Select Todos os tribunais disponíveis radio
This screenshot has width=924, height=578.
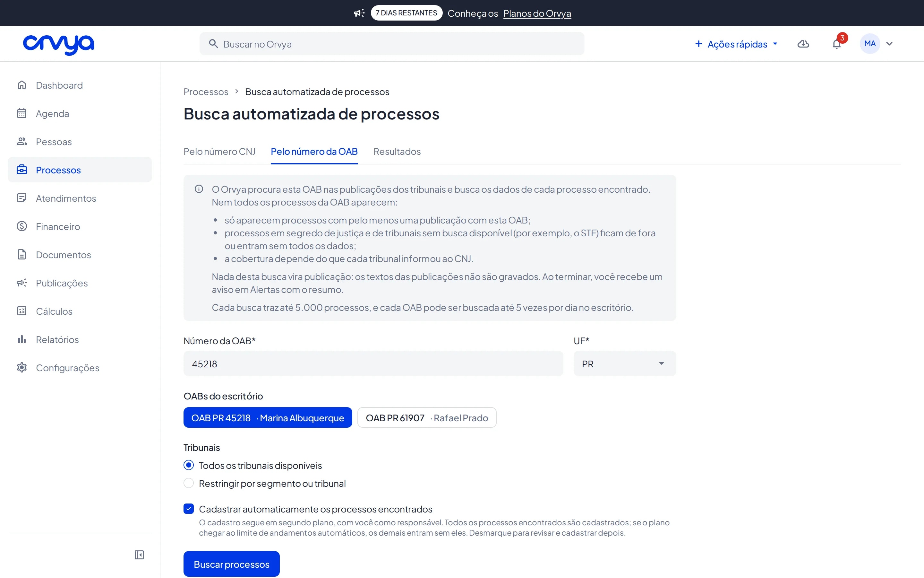click(189, 465)
